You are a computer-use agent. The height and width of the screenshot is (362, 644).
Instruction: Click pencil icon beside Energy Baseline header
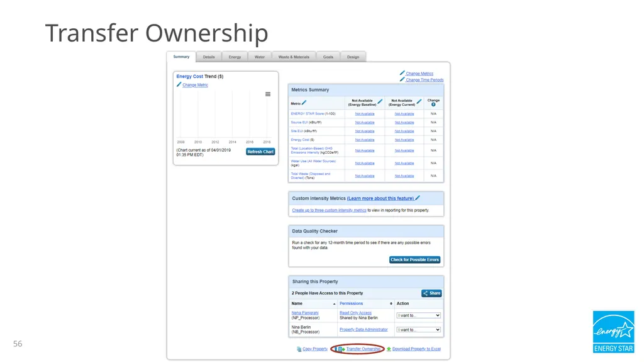380,101
